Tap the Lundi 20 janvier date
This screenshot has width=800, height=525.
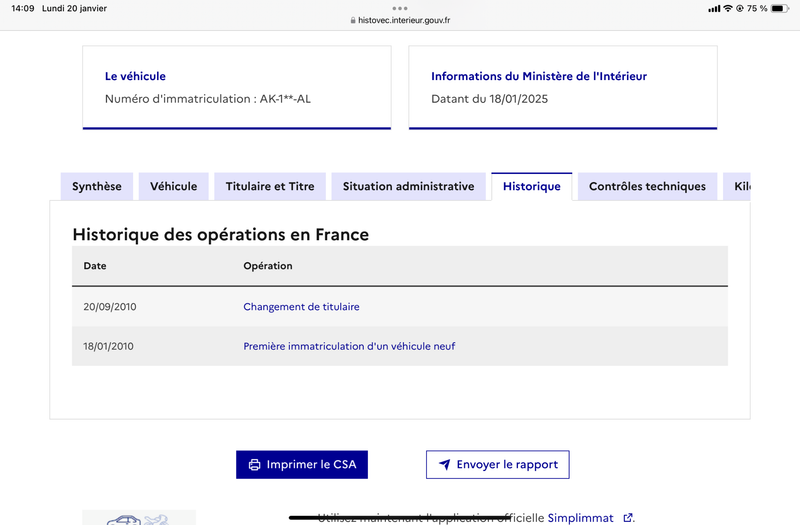click(x=74, y=8)
